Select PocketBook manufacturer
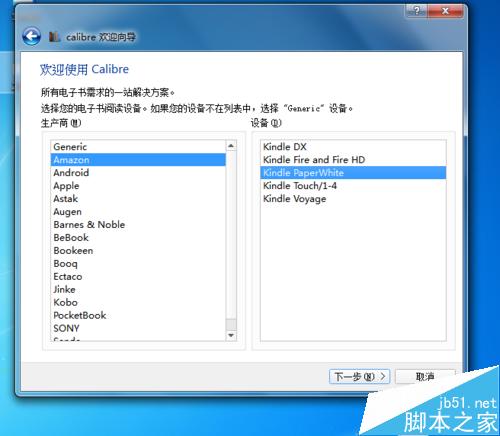This screenshot has height=436, width=500. pyautogui.click(x=138, y=315)
